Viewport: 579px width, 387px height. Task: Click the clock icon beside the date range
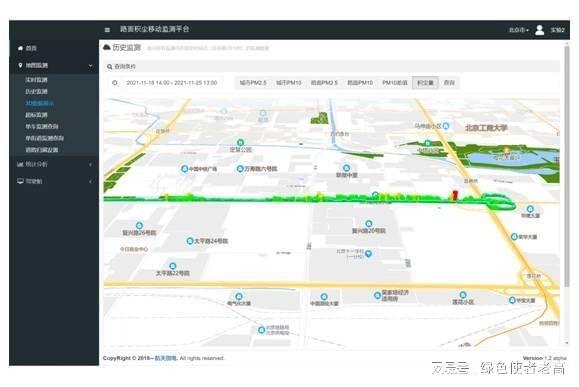[x=115, y=83]
